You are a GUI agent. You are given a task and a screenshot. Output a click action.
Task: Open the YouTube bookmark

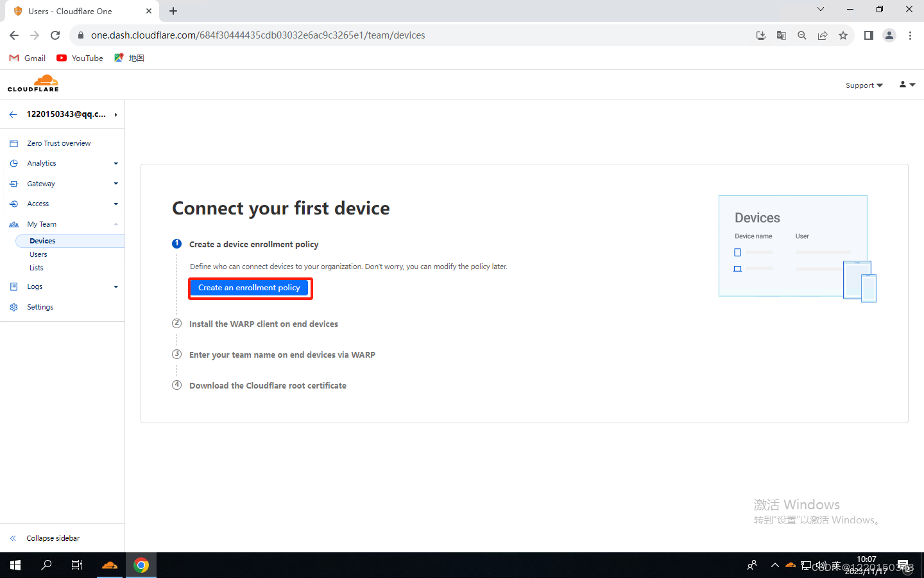pos(80,58)
